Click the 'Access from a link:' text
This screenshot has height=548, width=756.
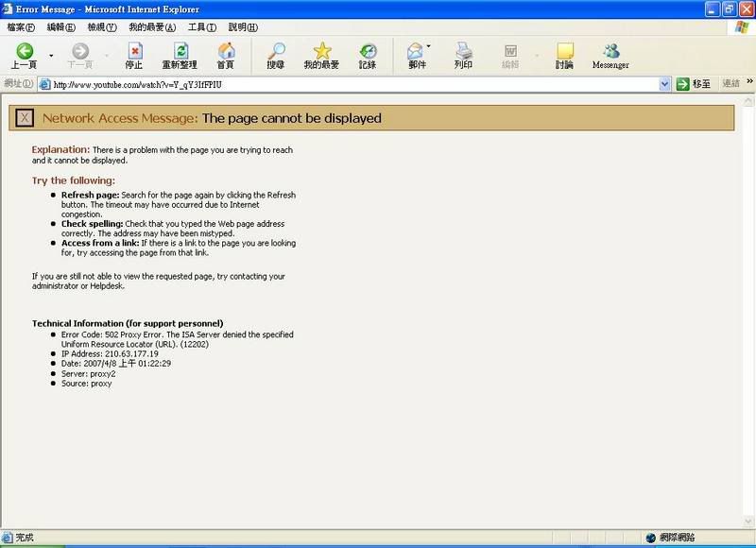[100, 243]
